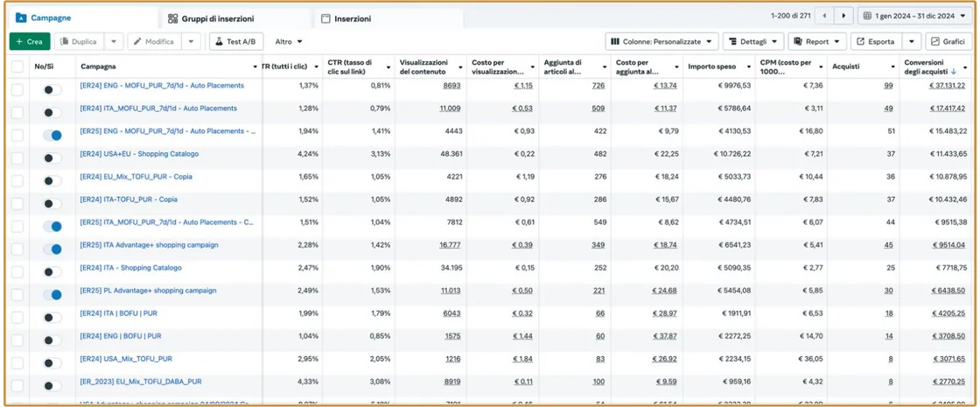Screen dimensions: 980x407
Task: Select checkbox for [ER24] ITA_MOFU_PUR_7d/1d row
Action: [x=17, y=113]
